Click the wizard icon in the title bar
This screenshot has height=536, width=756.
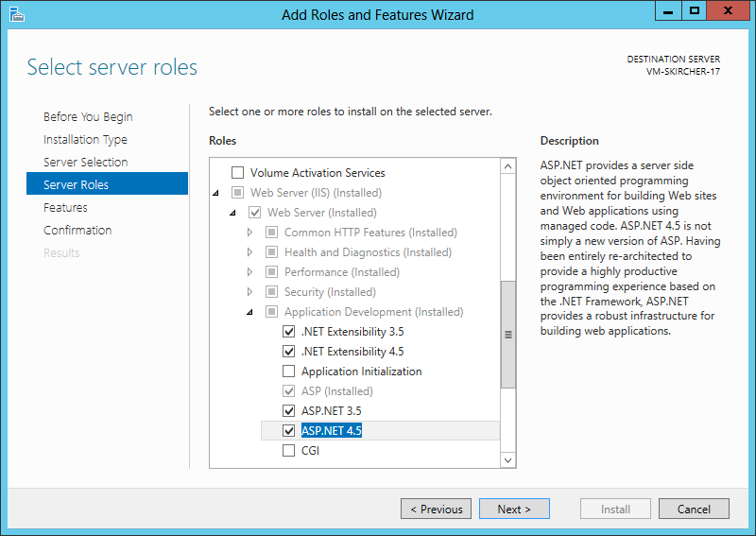pyautogui.click(x=16, y=14)
